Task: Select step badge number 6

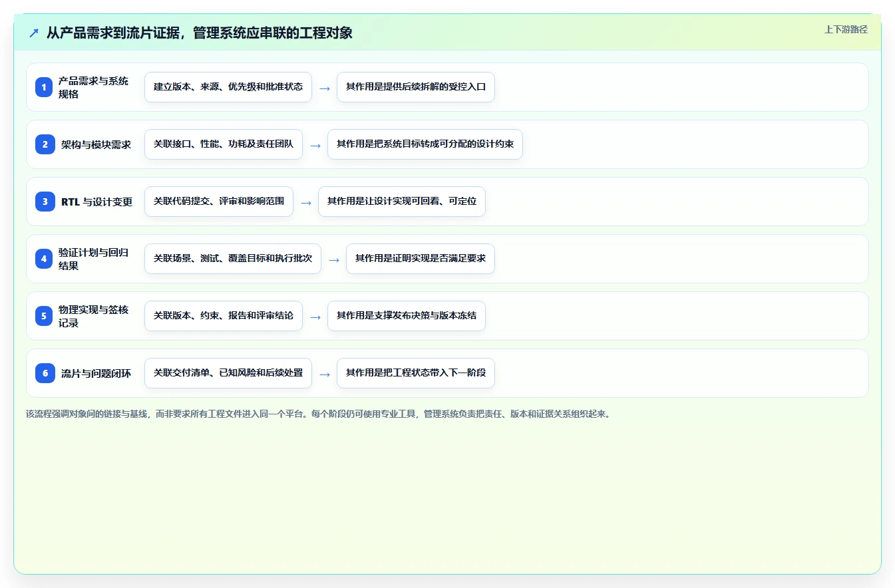Action: (x=45, y=373)
